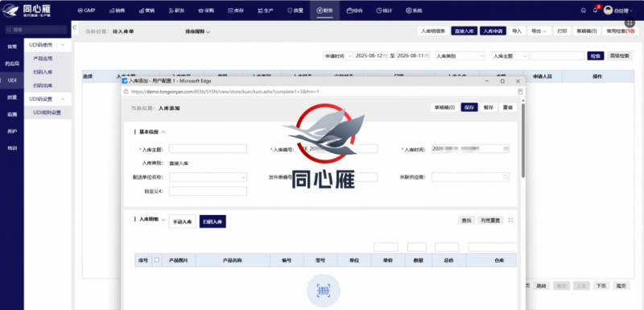Click the fullscreen expand icon in popup
The height and width of the screenshot is (310, 644).
click(510, 220)
